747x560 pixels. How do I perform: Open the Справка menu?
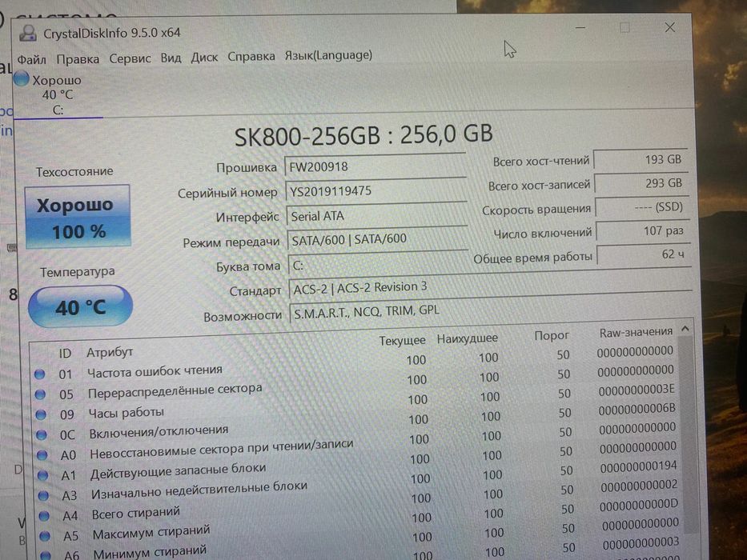251,56
